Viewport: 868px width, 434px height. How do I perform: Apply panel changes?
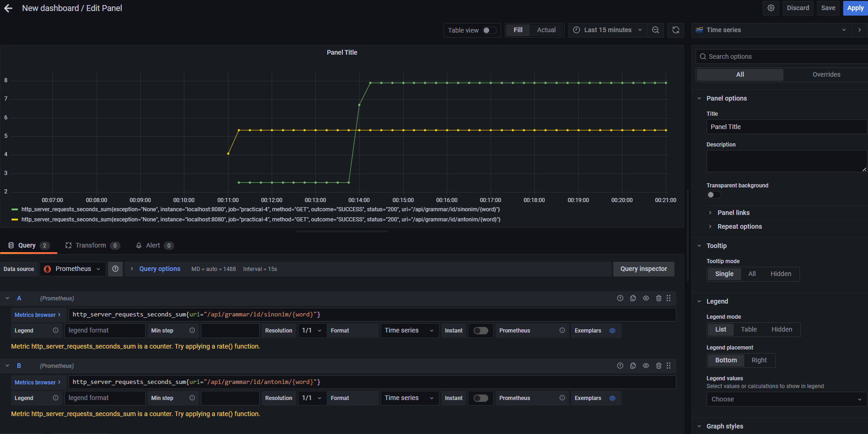click(855, 8)
